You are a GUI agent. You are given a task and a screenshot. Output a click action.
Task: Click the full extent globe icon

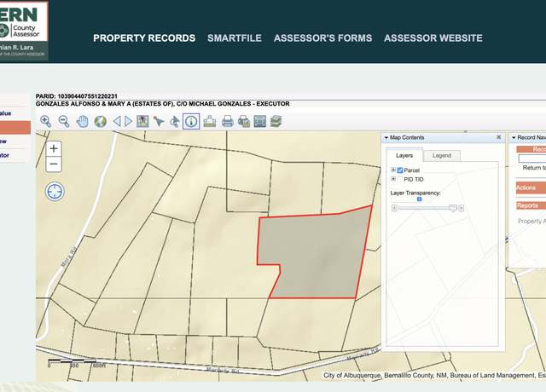pos(101,121)
